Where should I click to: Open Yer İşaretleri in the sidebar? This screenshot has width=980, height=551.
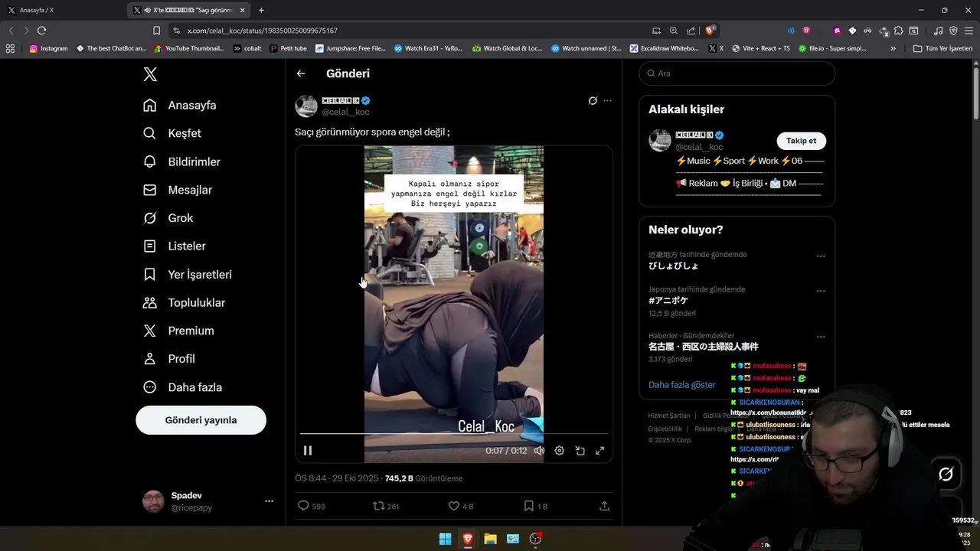coord(188,274)
